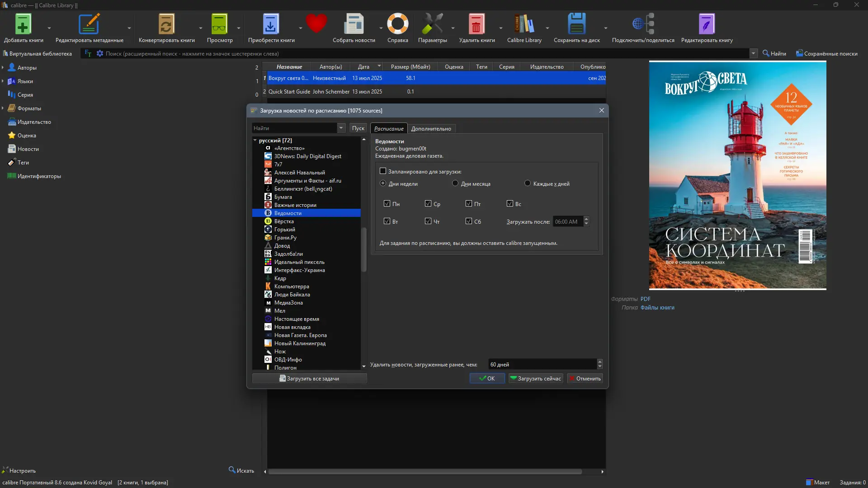Select the Каждые x дней radio option

tap(528, 183)
